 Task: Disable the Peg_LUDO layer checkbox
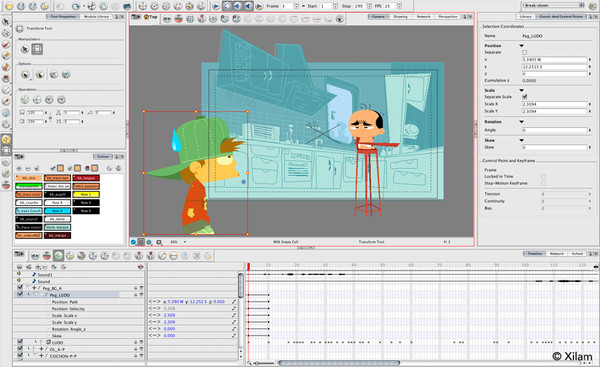coord(20,294)
